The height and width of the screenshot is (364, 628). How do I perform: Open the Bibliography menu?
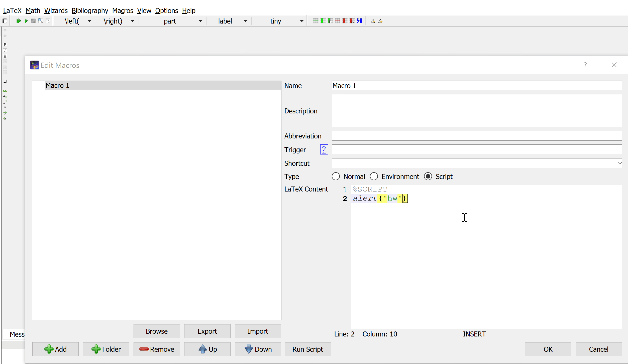pyautogui.click(x=90, y=11)
